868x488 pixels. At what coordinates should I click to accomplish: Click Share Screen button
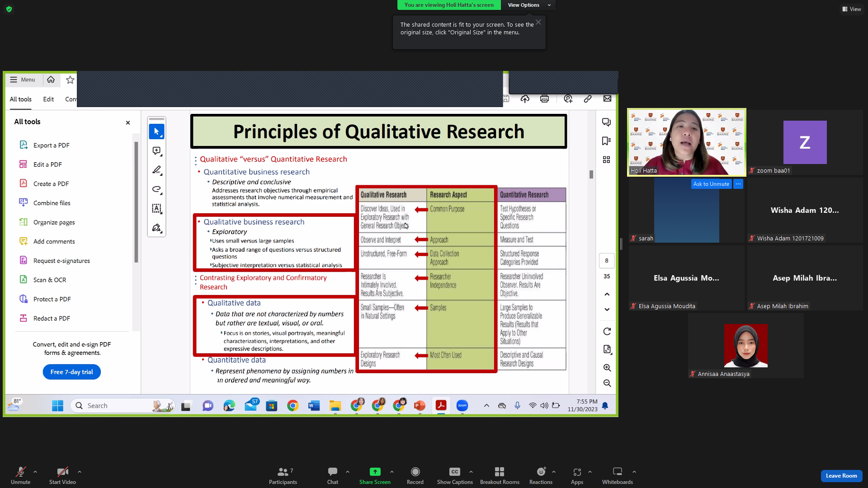(x=375, y=475)
